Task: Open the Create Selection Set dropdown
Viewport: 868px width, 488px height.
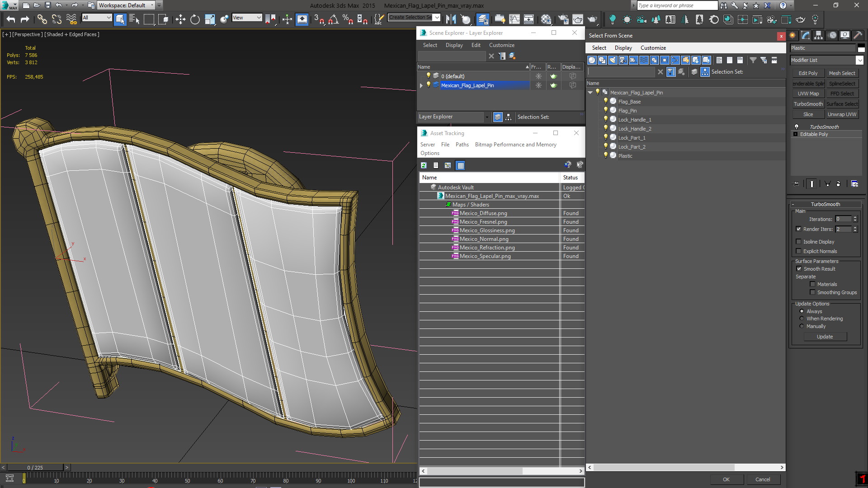Action: tap(437, 18)
